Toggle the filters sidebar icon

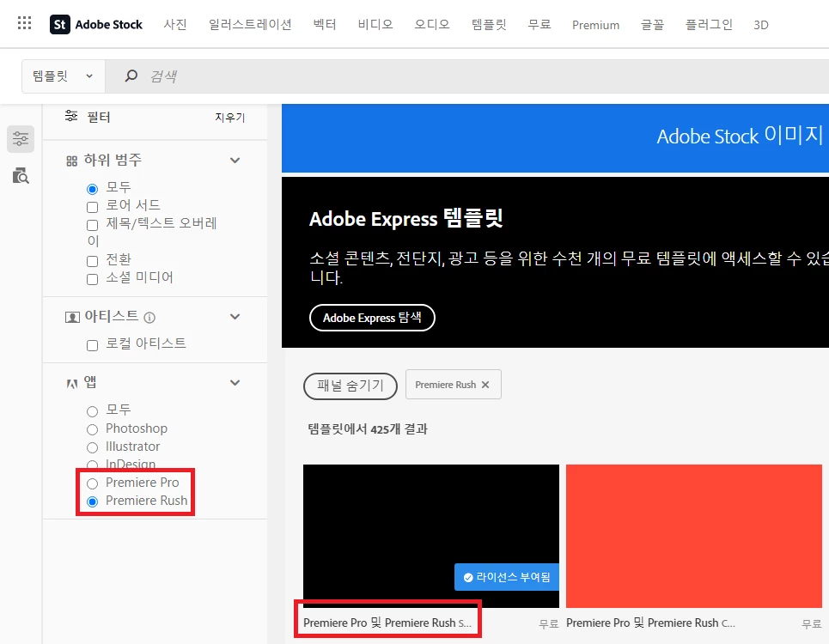(x=21, y=139)
